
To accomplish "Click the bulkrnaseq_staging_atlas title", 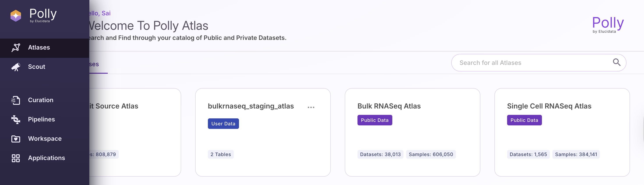I will point(251,106).
